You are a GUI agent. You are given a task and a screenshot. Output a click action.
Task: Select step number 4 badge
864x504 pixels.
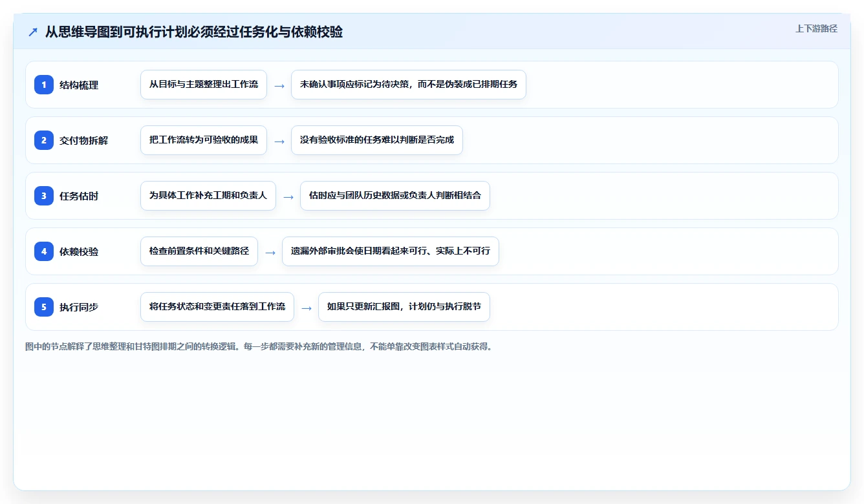coord(44,251)
